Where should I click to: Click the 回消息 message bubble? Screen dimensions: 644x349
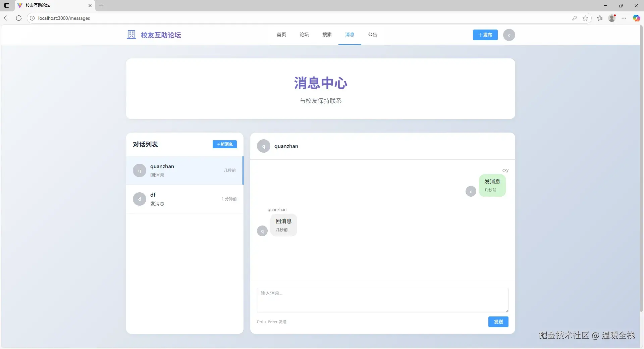(284, 225)
